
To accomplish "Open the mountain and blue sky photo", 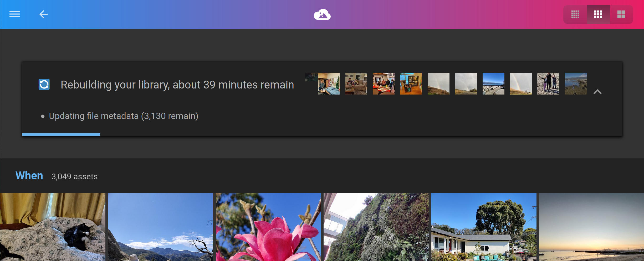I will (x=161, y=227).
